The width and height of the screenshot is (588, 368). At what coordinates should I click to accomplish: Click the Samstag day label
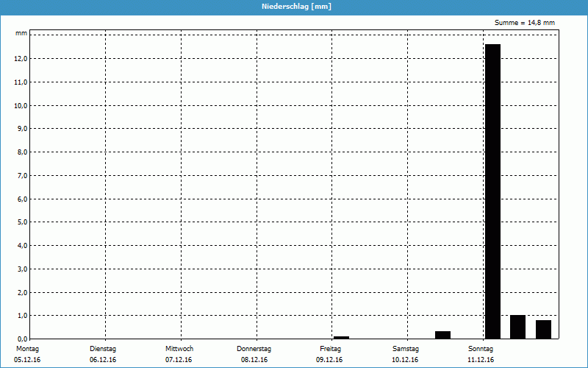406,348
